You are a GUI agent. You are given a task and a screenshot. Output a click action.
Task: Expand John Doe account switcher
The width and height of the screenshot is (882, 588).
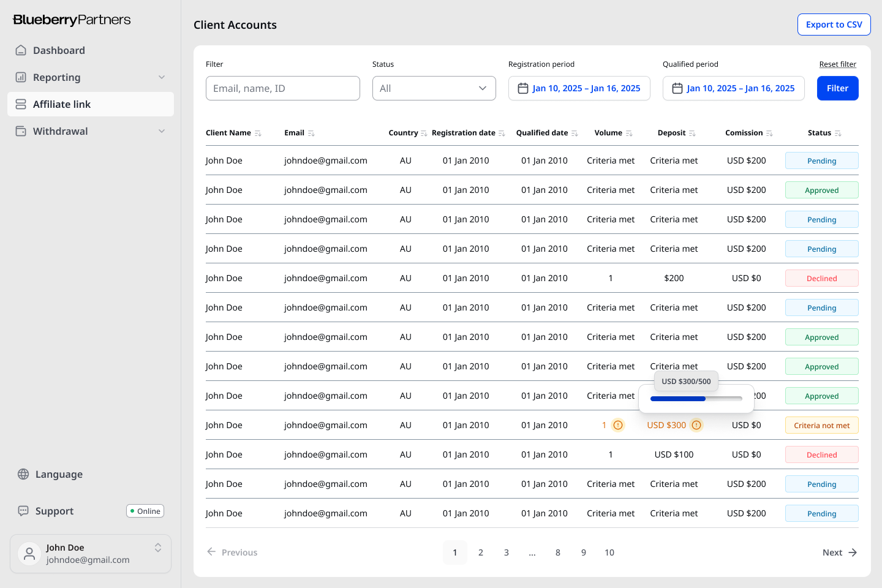click(158, 548)
